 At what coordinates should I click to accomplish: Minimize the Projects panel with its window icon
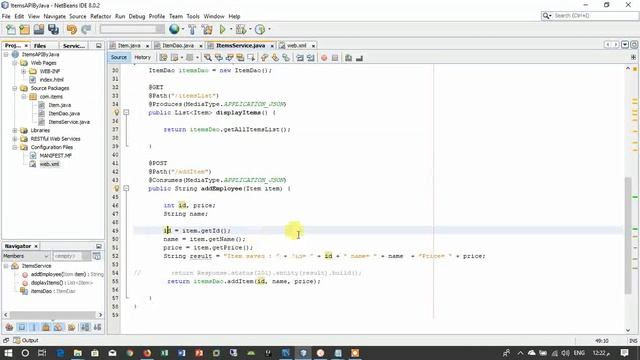point(98,46)
